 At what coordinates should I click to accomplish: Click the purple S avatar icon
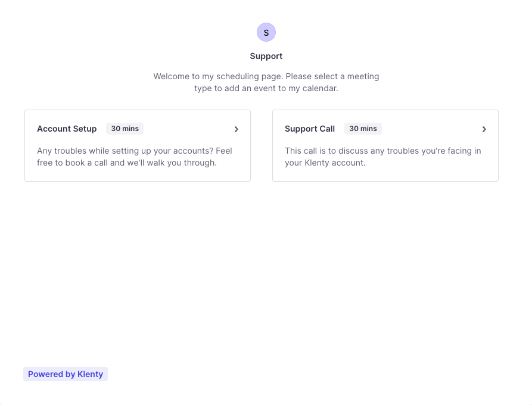pyautogui.click(x=266, y=32)
